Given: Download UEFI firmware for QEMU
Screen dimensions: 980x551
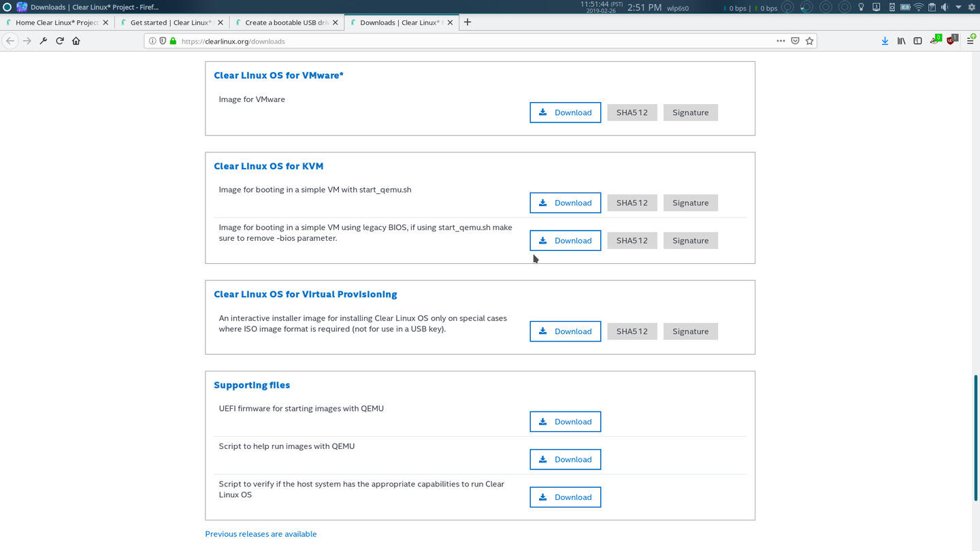Looking at the screenshot, I should click(565, 422).
